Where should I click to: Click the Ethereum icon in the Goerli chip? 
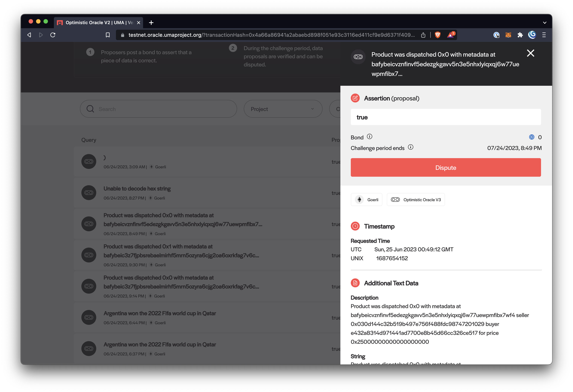(360, 200)
